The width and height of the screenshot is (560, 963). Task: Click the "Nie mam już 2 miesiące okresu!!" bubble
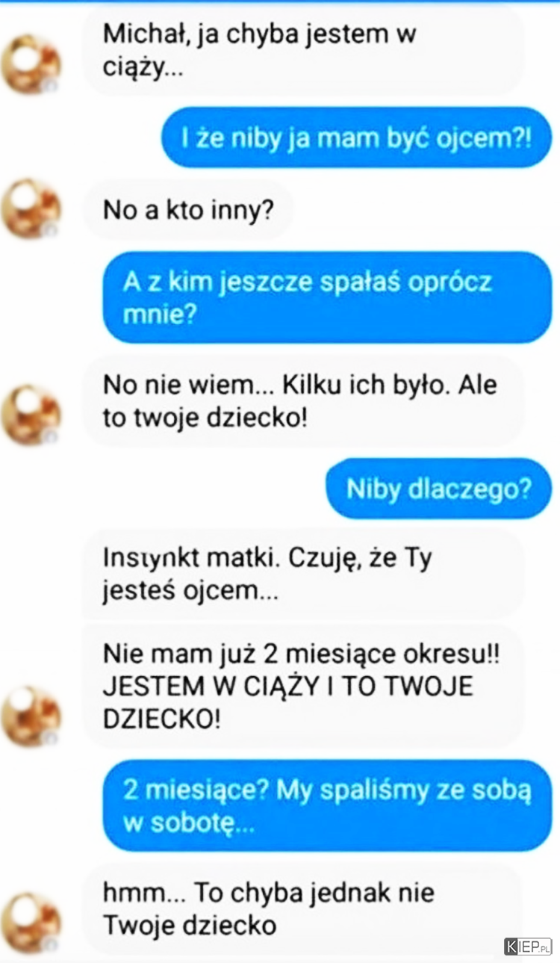click(303, 687)
